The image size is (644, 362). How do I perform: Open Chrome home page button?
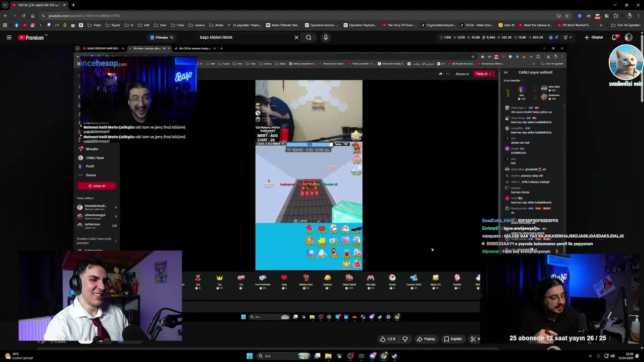[33, 16]
